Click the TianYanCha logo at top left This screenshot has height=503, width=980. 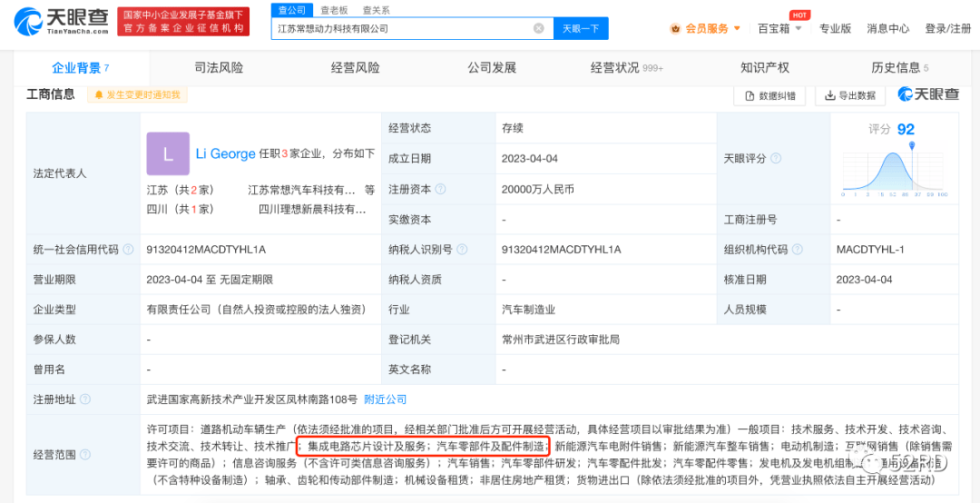(x=61, y=22)
